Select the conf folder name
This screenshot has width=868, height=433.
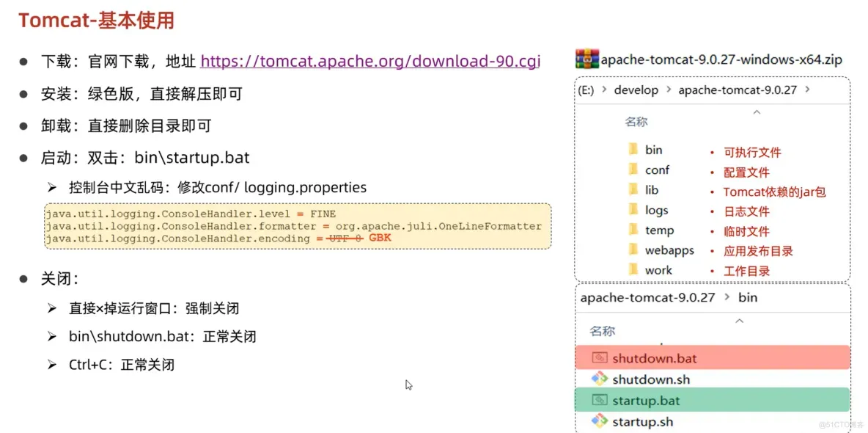pyautogui.click(x=657, y=170)
